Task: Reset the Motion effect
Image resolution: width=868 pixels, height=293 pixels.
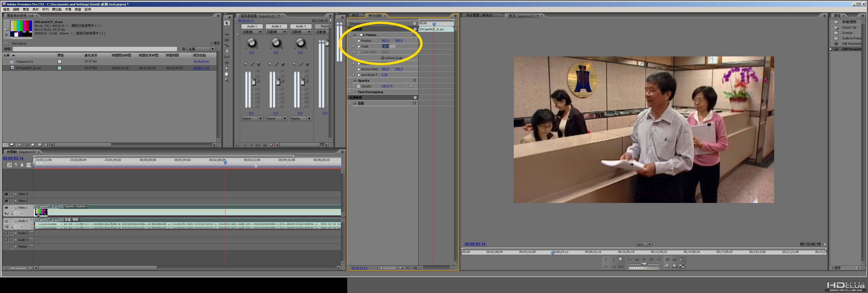Action: coord(415,35)
